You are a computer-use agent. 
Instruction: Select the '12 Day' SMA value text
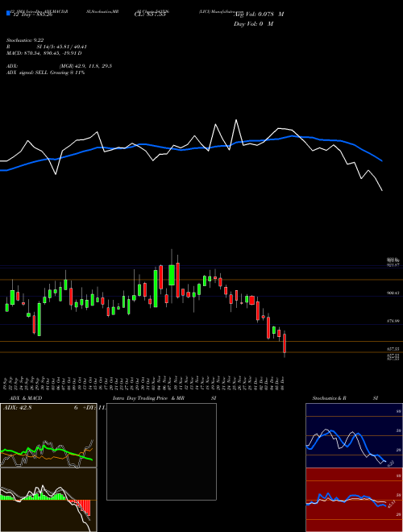click(32, 15)
